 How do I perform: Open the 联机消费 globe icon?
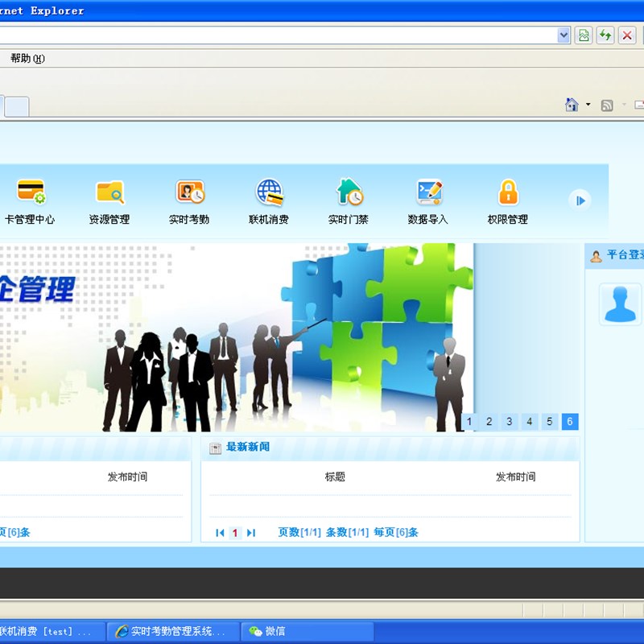270,192
